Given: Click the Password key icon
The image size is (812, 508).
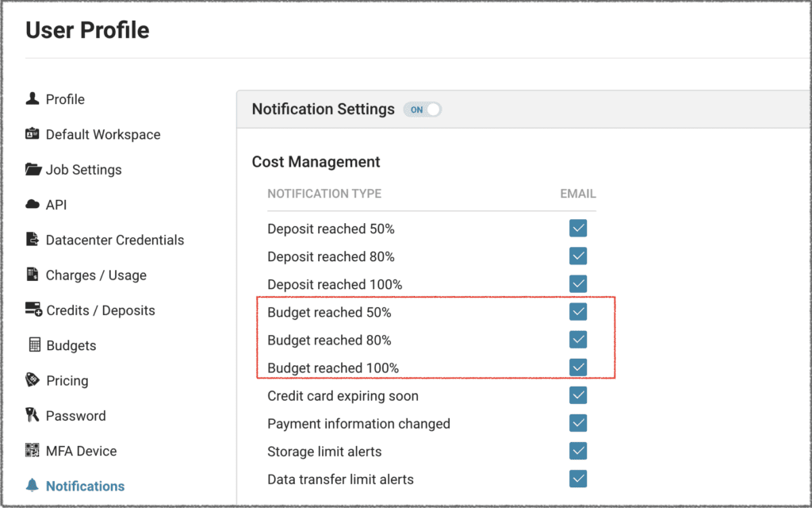Looking at the screenshot, I should click(x=33, y=415).
